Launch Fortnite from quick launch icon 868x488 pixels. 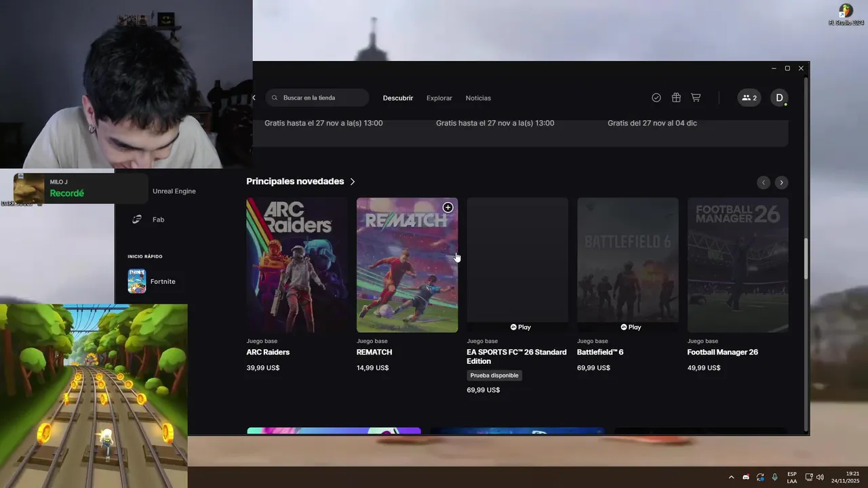137,281
